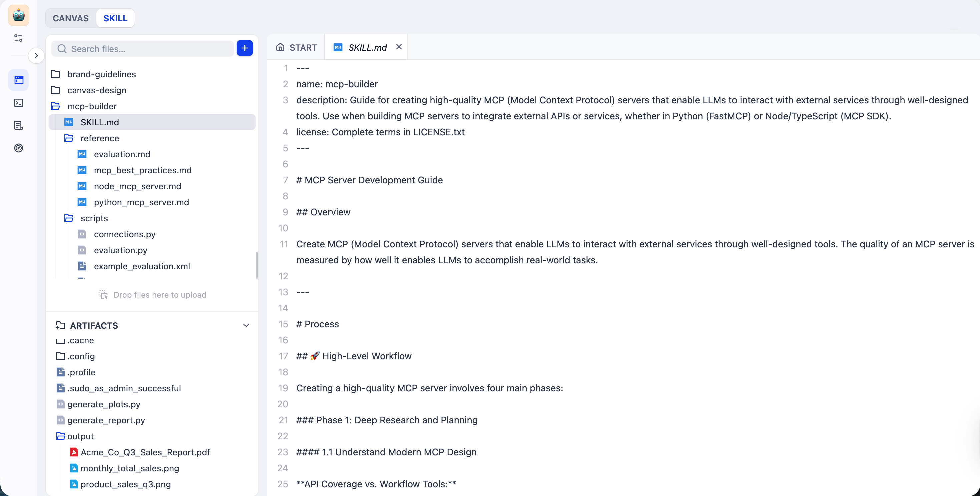Collapse the ARTIFACTS section chevron
The image size is (980, 496).
coord(246,325)
